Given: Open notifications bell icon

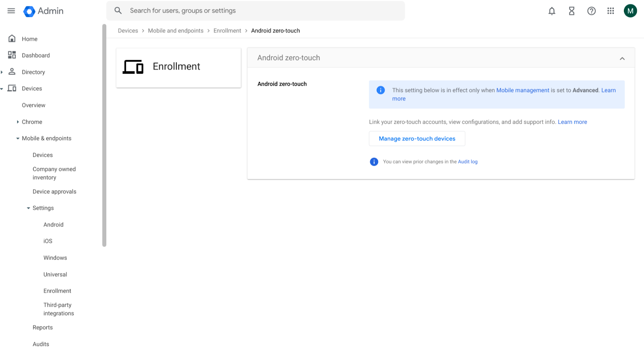Looking at the screenshot, I should (x=552, y=11).
